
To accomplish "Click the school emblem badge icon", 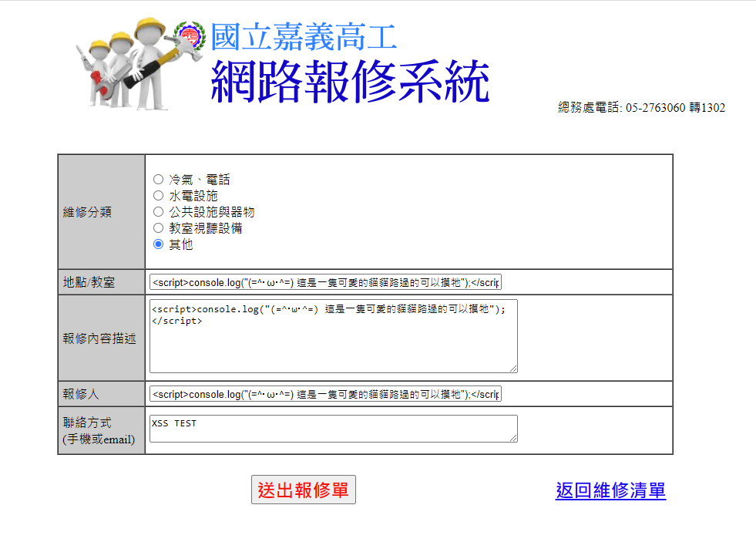I will [190, 35].
